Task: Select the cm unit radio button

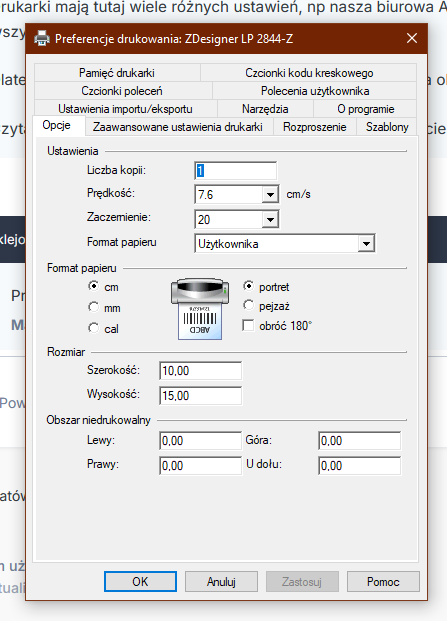Action: coord(93,286)
